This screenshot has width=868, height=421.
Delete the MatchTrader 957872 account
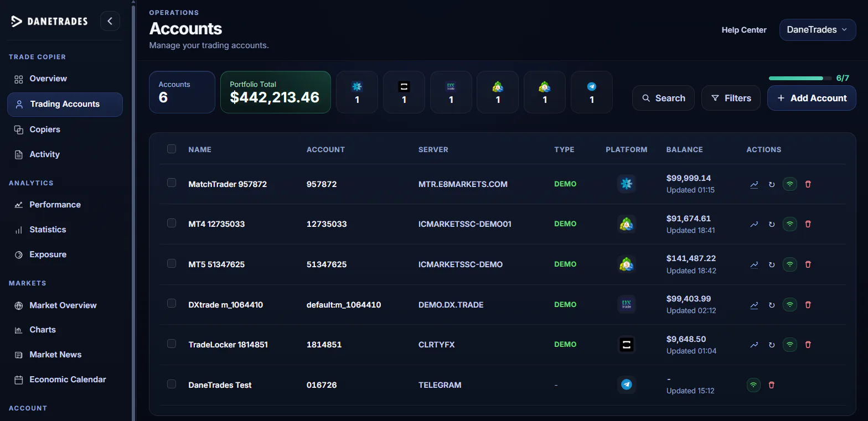pyautogui.click(x=808, y=184)
